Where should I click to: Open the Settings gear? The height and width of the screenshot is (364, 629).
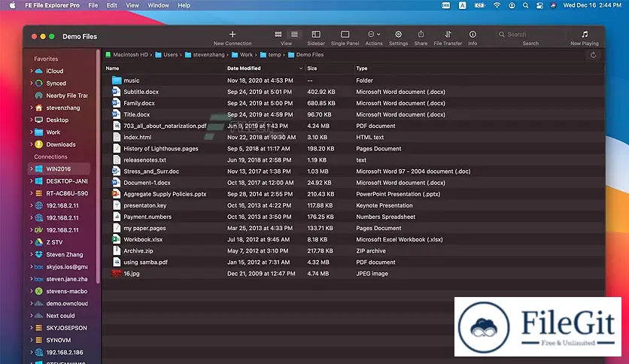[398, 35]
